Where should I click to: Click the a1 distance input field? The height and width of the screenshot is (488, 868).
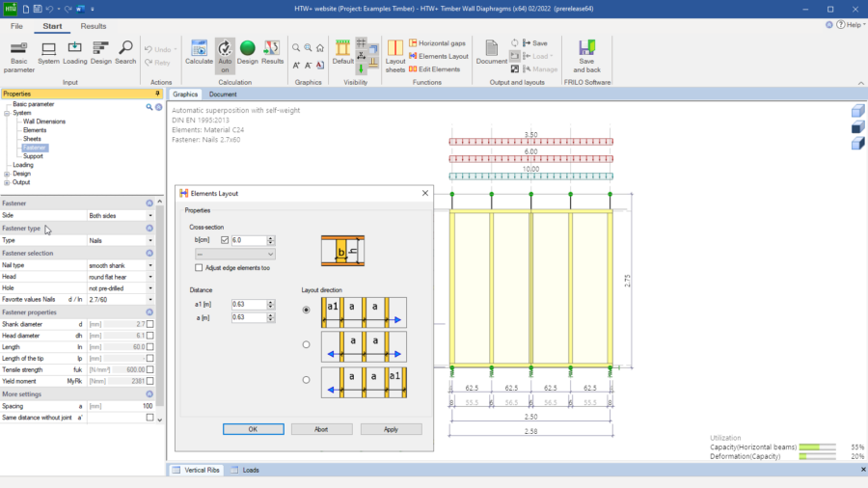249,305
